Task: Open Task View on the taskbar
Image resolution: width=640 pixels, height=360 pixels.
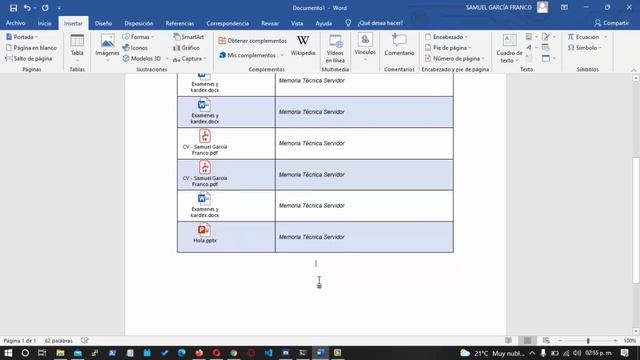Action: 42,353
